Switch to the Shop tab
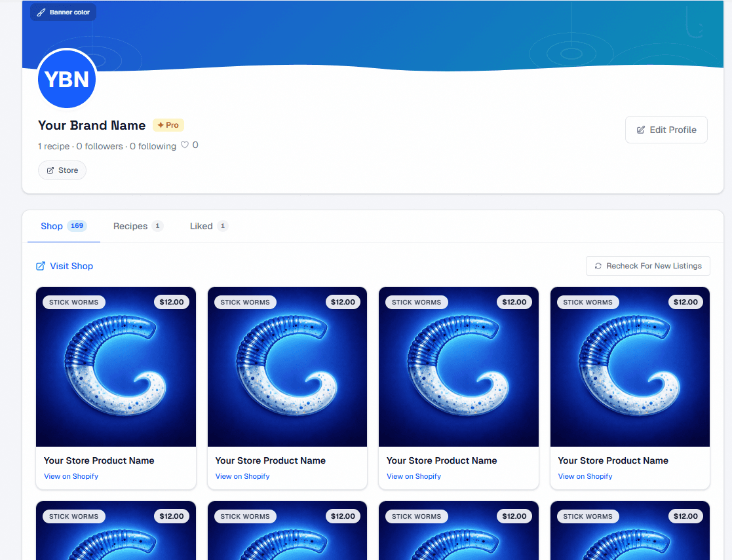The image size is (732, 560). (52, 226)
